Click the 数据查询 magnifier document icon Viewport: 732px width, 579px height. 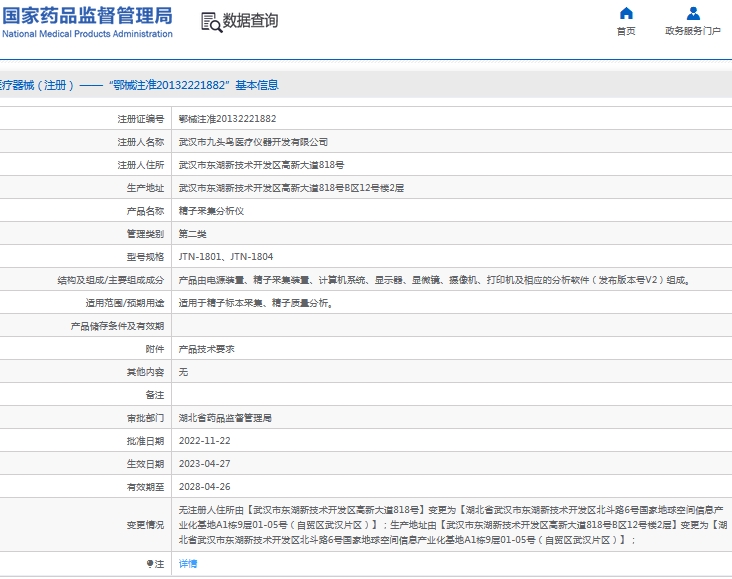click(x=211, y=22)
